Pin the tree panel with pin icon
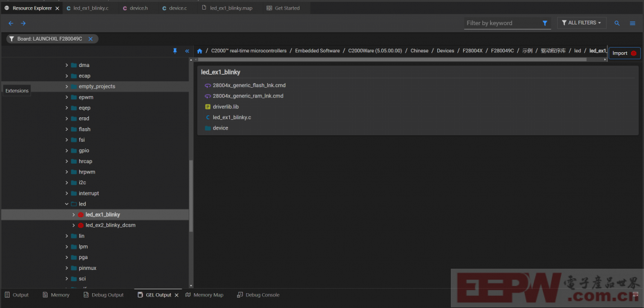This screenshot has height=308, width=644. tap(175, 51)
